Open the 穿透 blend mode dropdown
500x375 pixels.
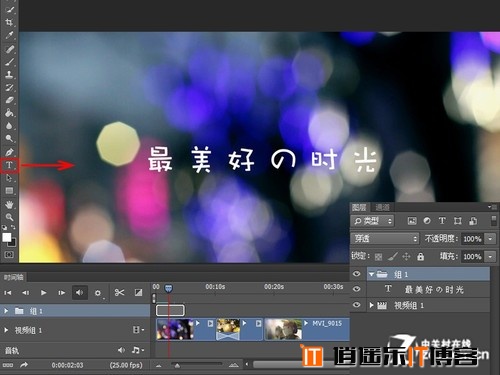point(385,239)
